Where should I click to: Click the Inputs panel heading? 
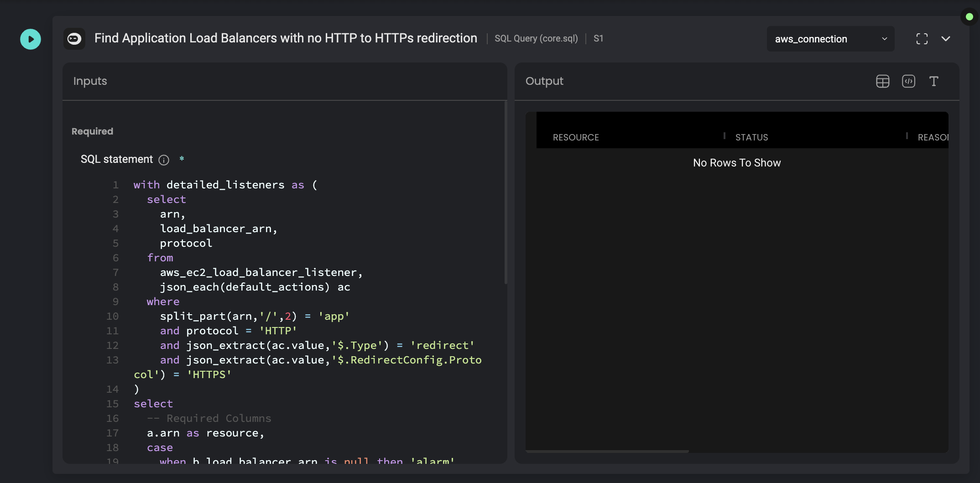pyautogui.click(x=90, y=81)
